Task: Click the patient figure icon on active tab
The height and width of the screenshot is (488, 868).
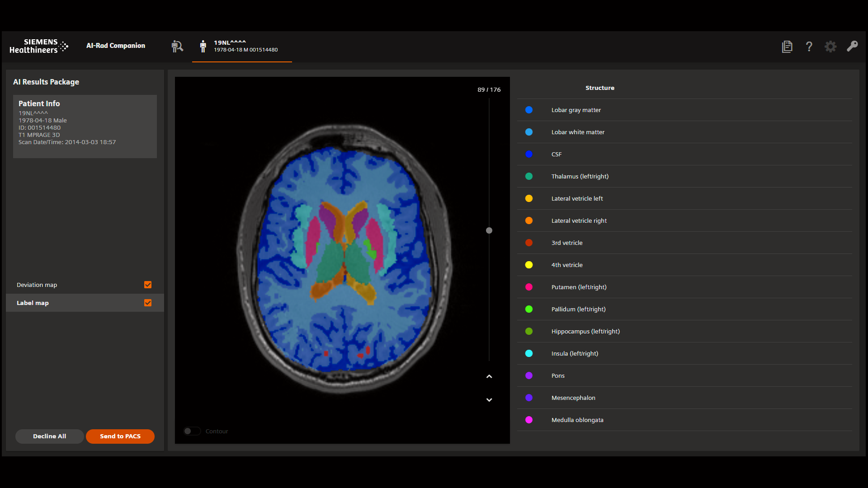Action: tap(203, 46)
